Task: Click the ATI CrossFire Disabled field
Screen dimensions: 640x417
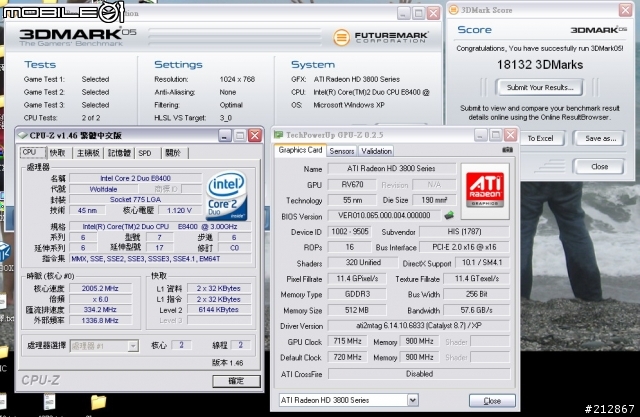Action: click(419, 374)
